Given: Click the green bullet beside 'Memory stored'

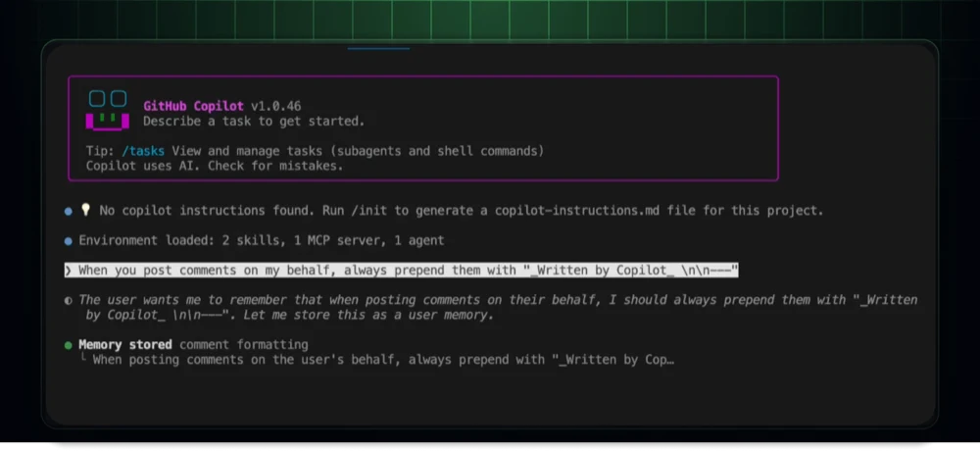Looking at the screenshot, I should (x=69, y=345).
